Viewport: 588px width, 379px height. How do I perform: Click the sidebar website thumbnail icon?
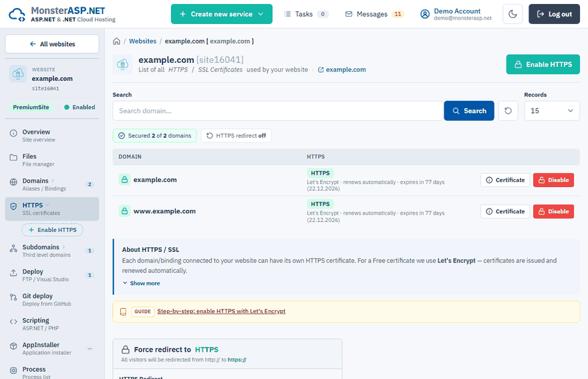coord(18,74)
